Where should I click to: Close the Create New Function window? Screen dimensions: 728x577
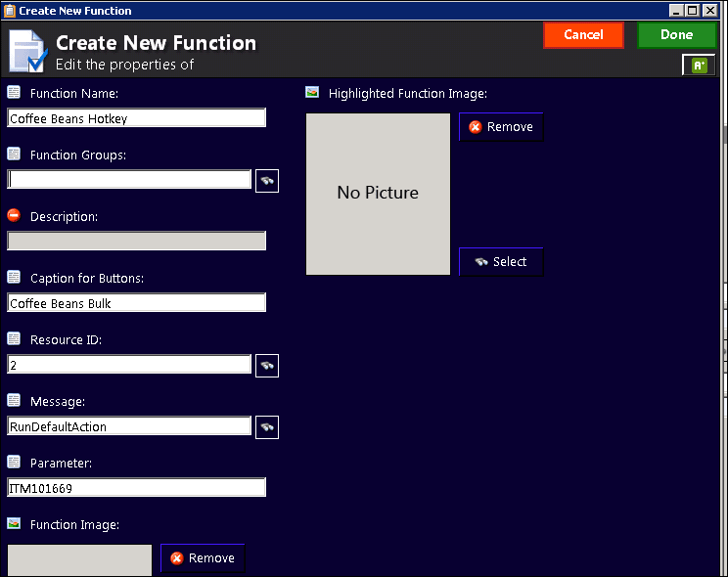709,10
